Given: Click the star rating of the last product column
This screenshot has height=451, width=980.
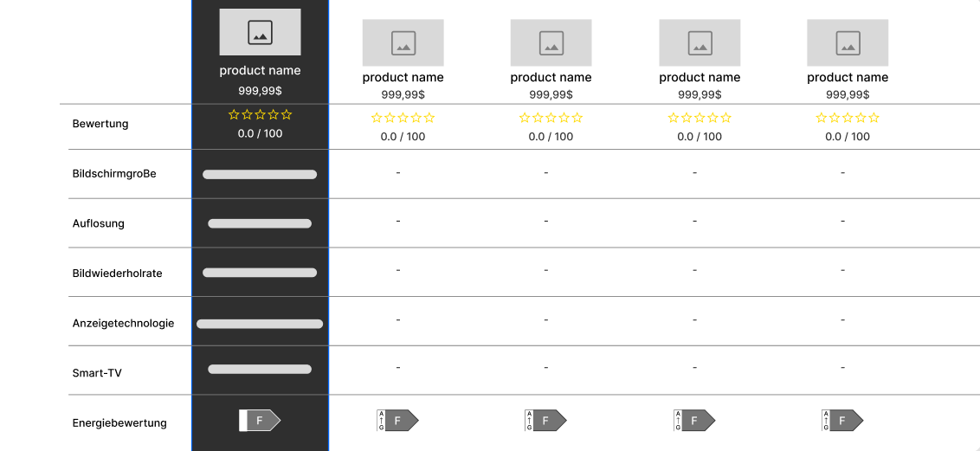Looking at the screenshot, I should coord(848,118).
